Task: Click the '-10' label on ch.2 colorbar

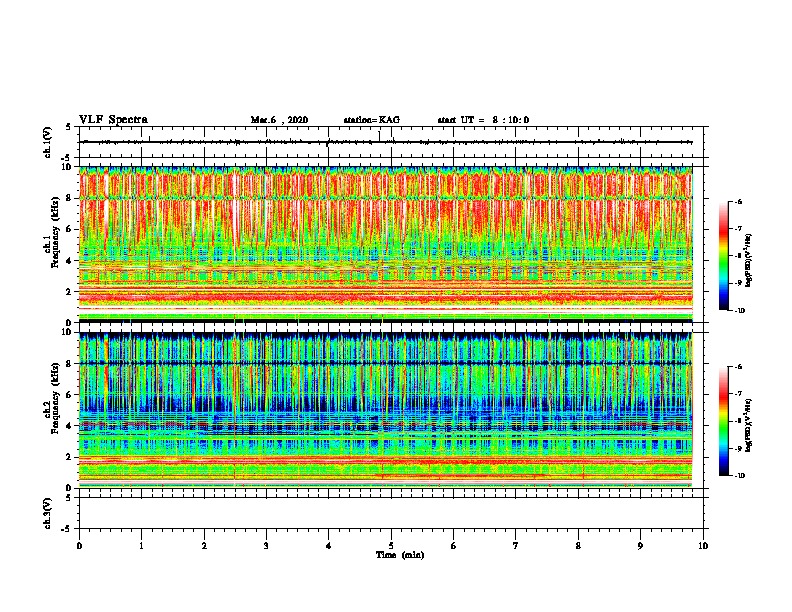Action: (x=739, y=476)
